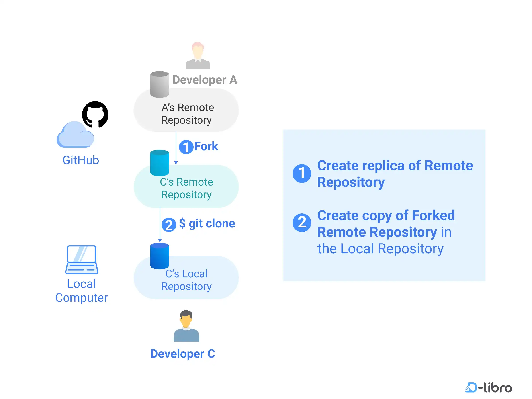
Task: Click number 2 badge beside git clone
Action: pos(169,225)
